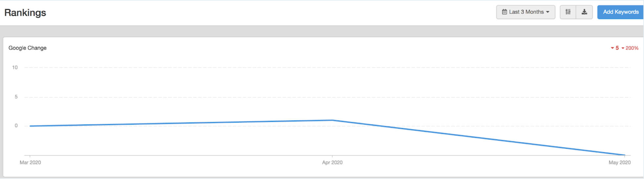Click the 10 value on y-axis
644x179 pixels.
(x=15, y=68)
